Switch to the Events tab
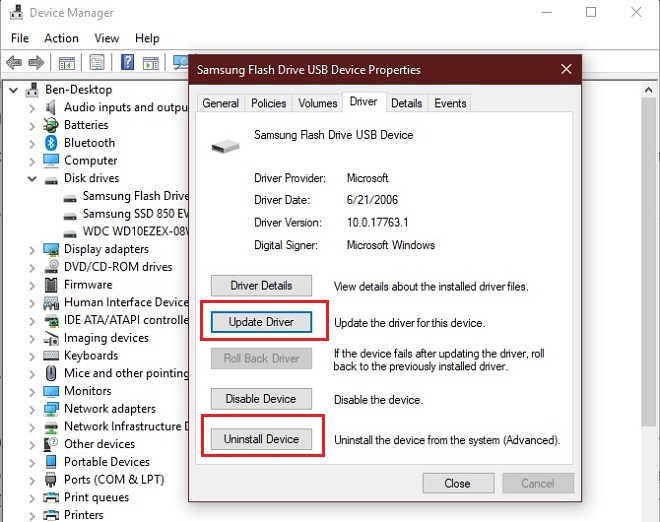This screenshot has width=660, height=522. tap(450, 103)
